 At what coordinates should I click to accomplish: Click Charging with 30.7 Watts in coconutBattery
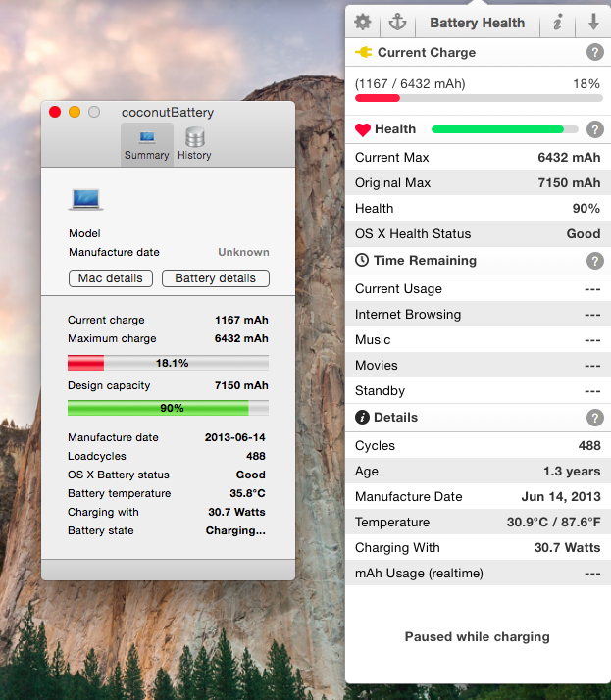click(167, 512)
